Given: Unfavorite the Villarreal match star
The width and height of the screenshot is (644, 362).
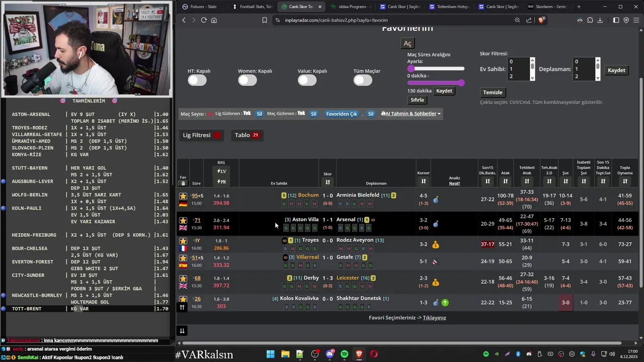Looking at the screenshot, I should click(x=183, y=258).
